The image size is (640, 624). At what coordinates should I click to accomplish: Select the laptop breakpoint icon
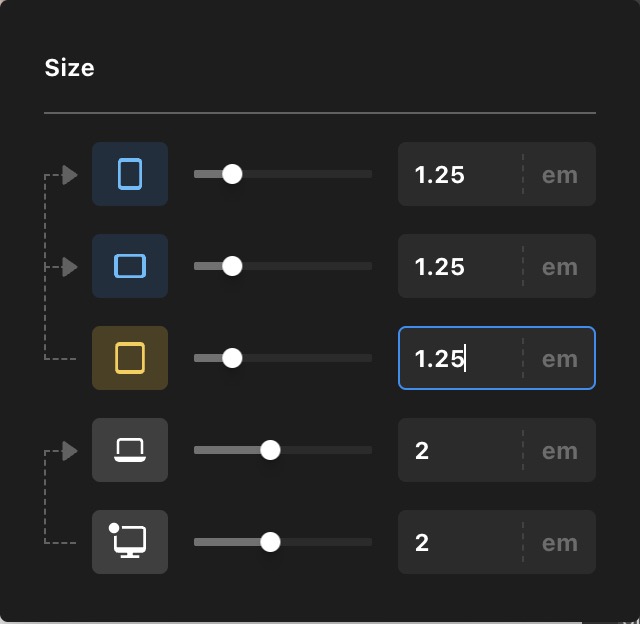(x=130, y=450)
